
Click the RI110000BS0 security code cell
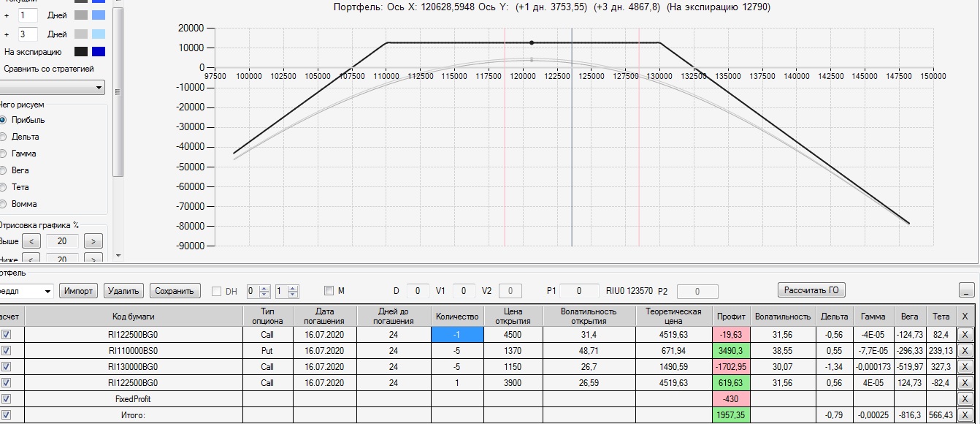point(133,350)
